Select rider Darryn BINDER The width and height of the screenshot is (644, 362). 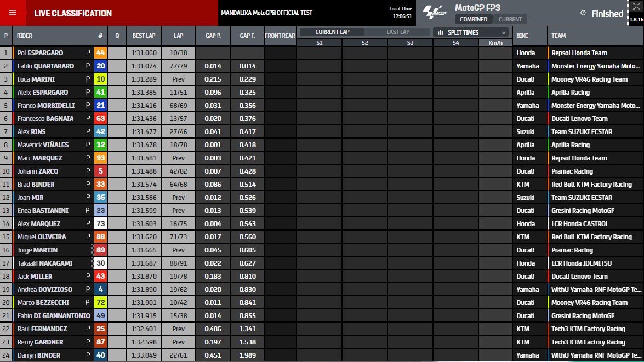(x=38, y=355)
